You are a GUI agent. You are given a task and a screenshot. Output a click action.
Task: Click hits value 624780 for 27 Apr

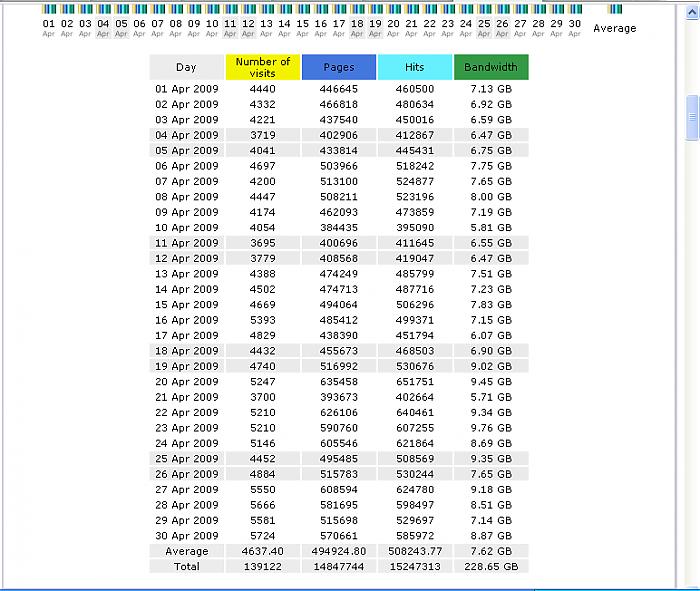pyautogui.click(x=415, y=489)
